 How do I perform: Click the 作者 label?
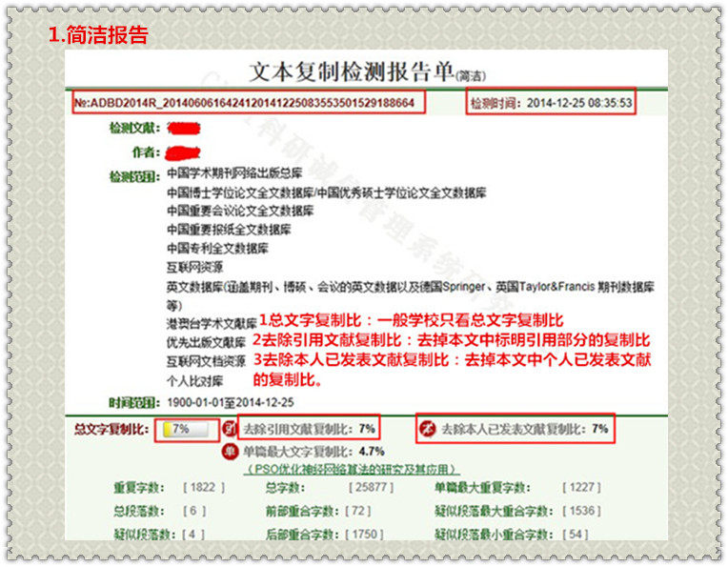coord(146,152)
